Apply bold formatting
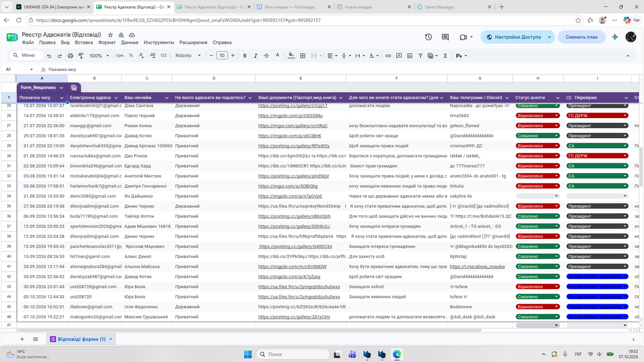Viewport: 644px width, 362px height. click(x=245, y=56)
